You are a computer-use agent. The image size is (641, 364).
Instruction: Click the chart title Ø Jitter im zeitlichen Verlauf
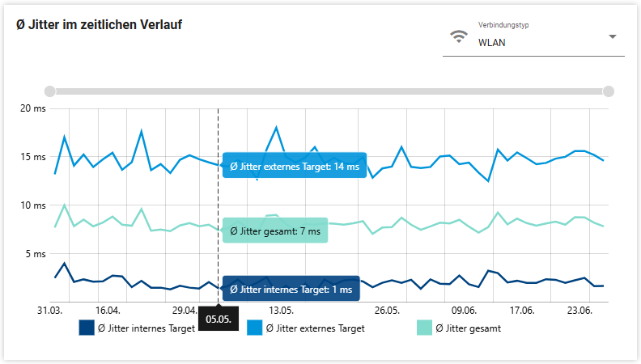99,25
